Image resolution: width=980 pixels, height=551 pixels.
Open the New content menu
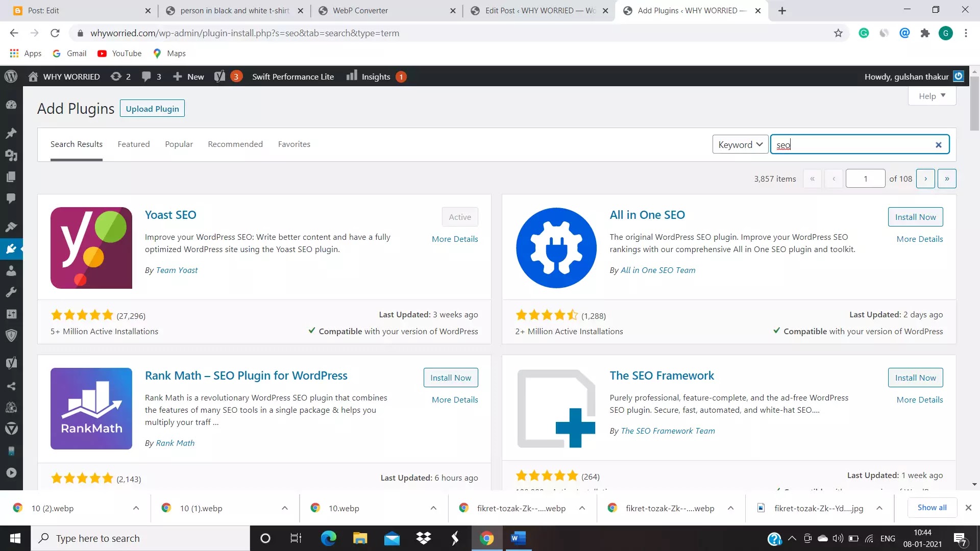pos(188,77)
